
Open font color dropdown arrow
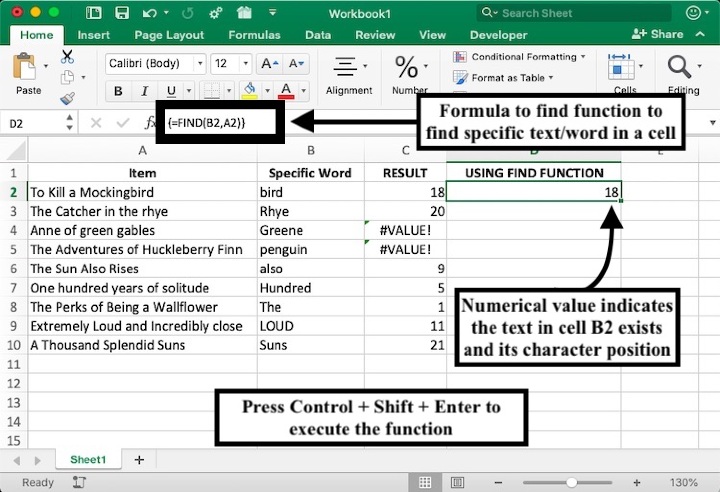click(304, 91)
